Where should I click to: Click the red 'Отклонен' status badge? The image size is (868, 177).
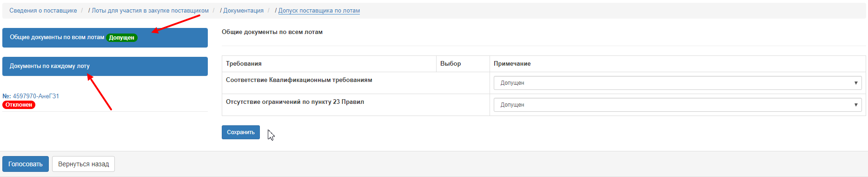tap(19, 105)
